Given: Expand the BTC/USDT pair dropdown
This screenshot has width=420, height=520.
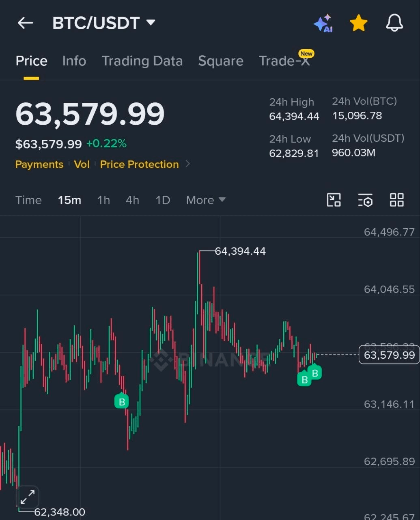Looking at the screenshot, I should 151,22.
